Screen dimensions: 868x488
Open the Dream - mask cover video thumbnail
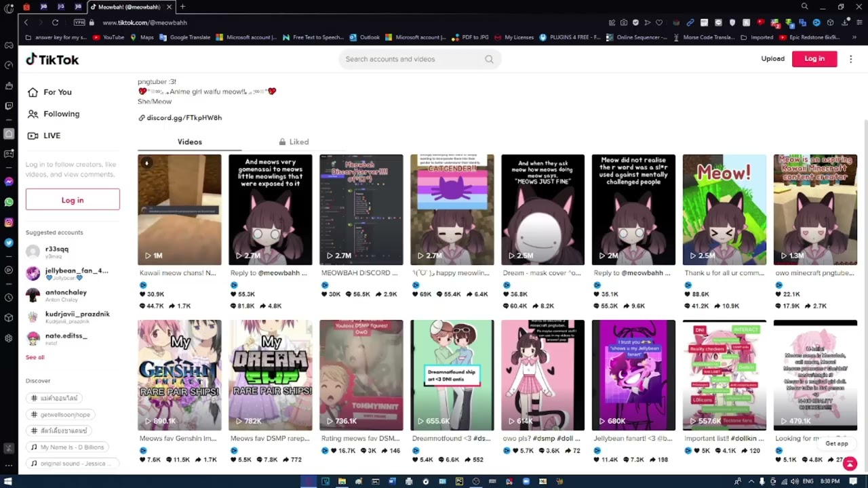tap(543, 209)
